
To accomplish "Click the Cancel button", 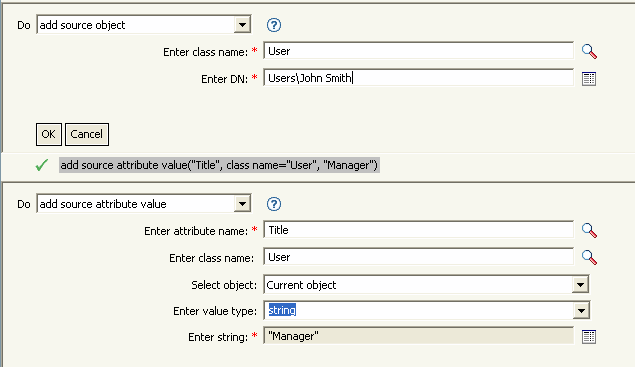I will coord(87,134).
